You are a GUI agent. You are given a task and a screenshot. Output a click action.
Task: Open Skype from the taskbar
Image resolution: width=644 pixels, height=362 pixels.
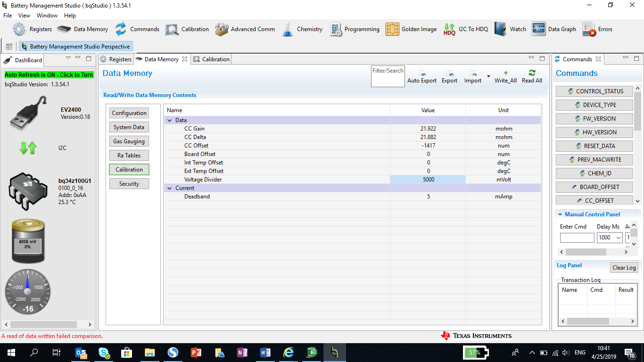coord(104,353)
